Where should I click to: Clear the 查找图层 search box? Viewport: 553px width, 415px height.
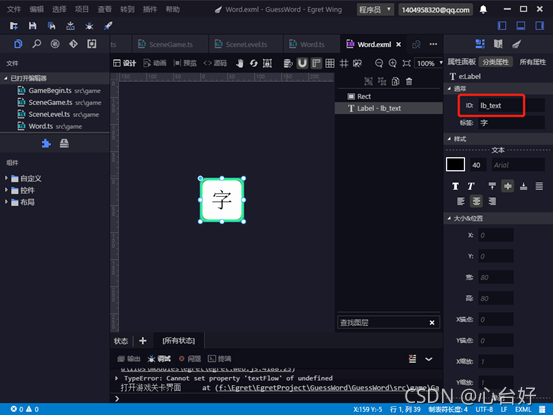tap(432, 323)
